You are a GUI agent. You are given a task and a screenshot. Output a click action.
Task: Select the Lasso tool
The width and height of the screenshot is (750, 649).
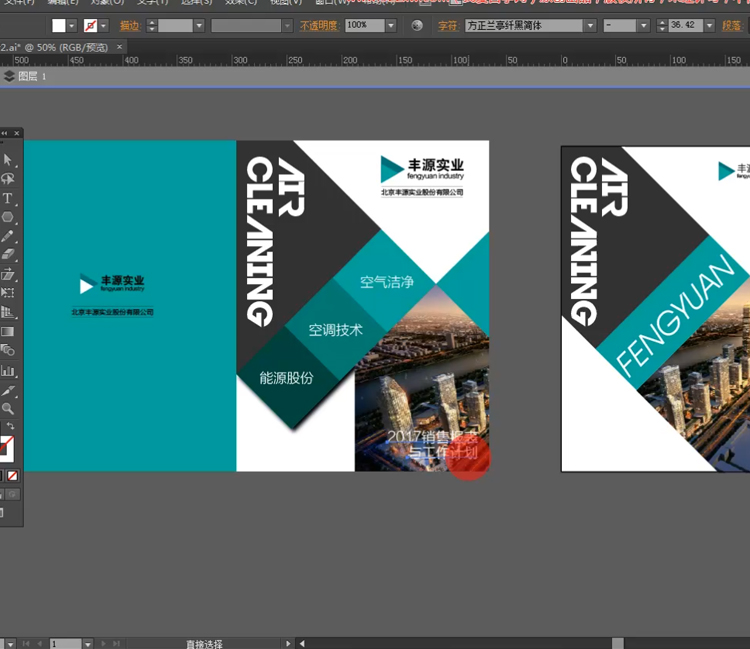7,179
